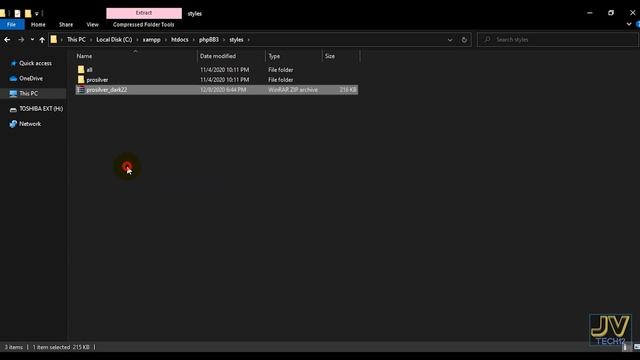The image size is (640, 360).
Task: Select the prosilver folder name
Action: pos(97,80)
